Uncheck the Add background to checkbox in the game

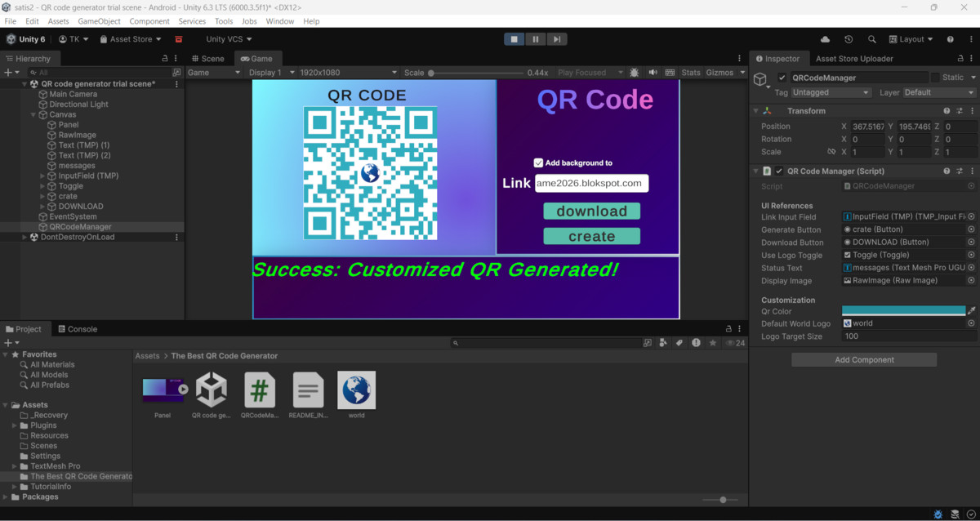(538, 163)
